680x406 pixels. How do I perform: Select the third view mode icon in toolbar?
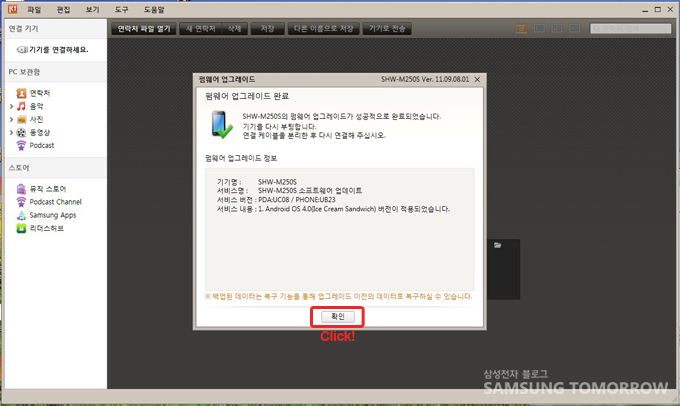pos(557,29)
